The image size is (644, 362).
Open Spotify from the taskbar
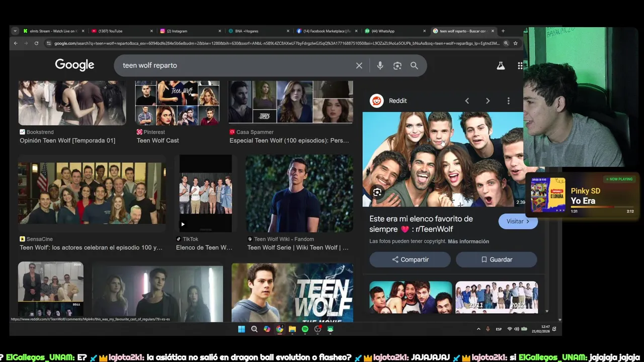pos(305,329)
